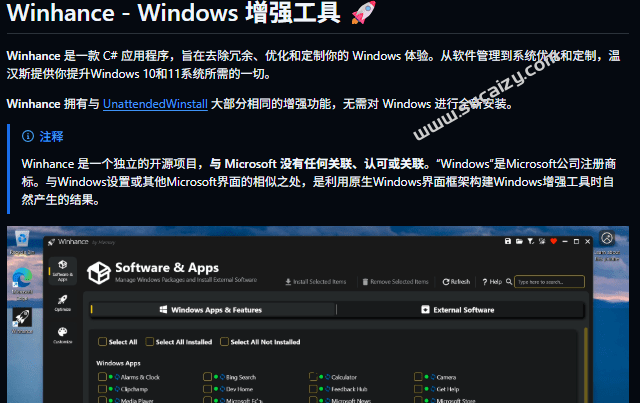Image resolution: width=640 pixels, height=403 pixels.
Task: Focus the Type here to search field
Action: point(549,282)
